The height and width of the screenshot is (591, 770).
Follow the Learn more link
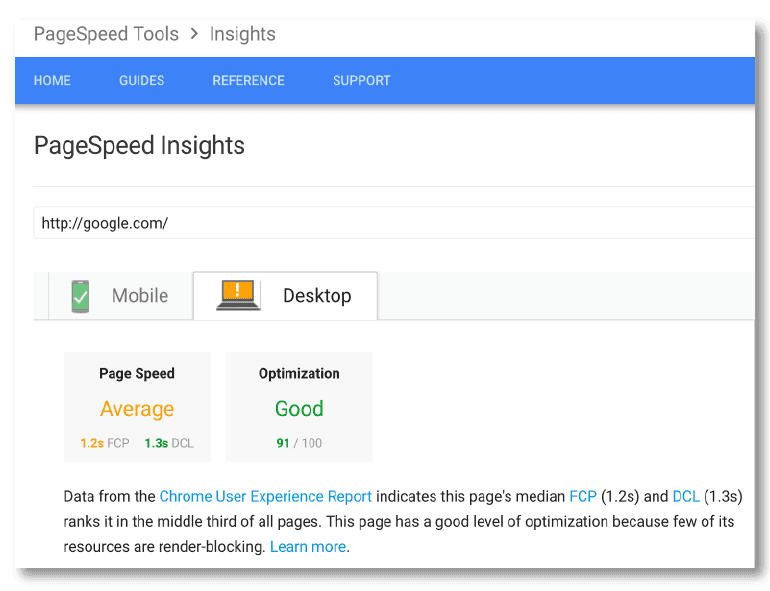[x=307, y=547]
